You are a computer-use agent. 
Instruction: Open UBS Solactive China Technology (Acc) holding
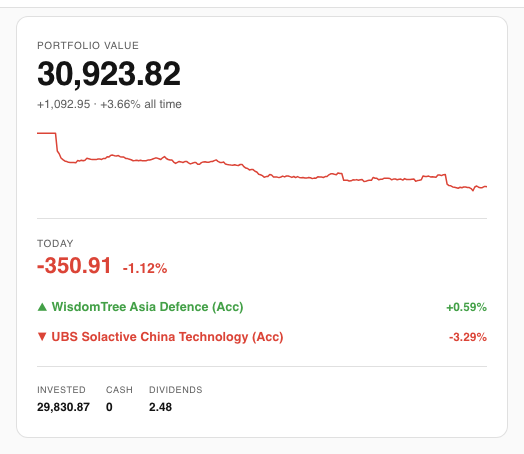[x=167, y=337]
